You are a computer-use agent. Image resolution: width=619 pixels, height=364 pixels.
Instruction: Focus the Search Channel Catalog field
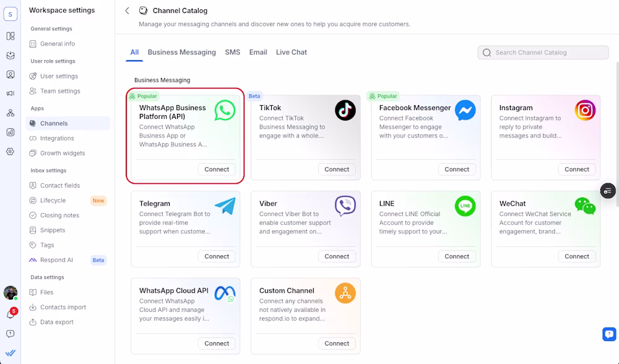point(543,53)
